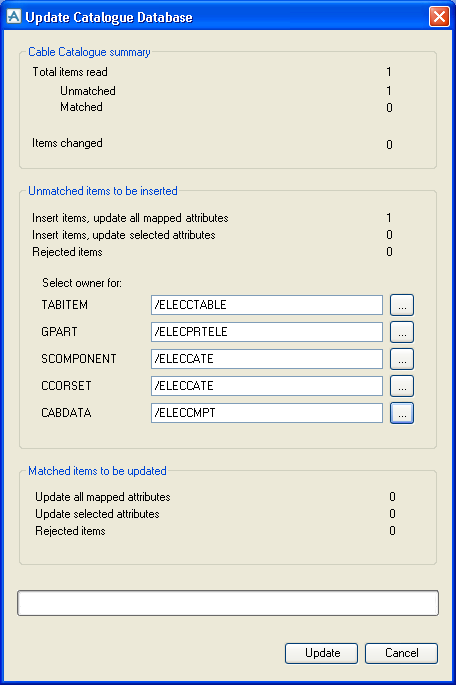Click the empty status message box
Image resolution: width=456 pixels, height=685 pixels.
pos(228,603)
